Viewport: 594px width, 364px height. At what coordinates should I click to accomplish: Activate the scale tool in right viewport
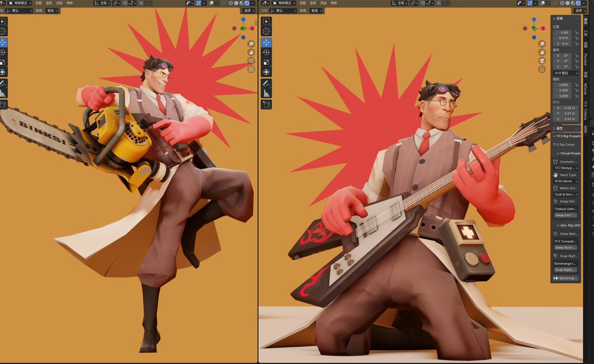tap(267, 62)
